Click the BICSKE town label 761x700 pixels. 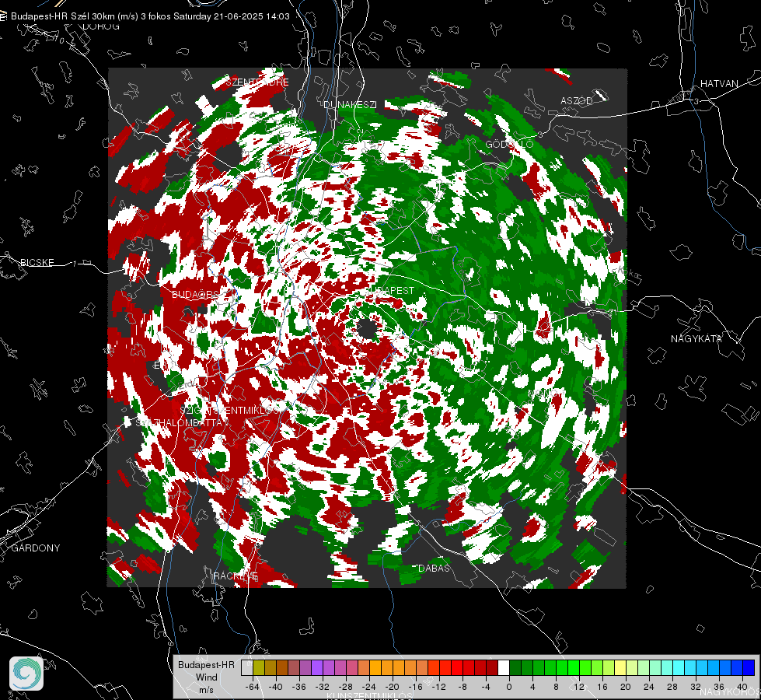point(37,262)
